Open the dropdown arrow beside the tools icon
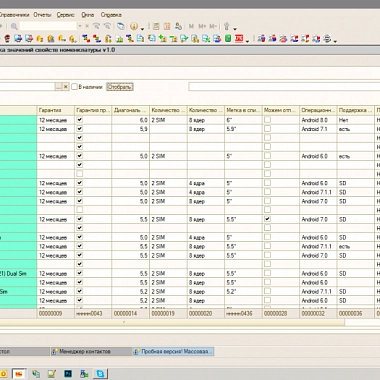 click(235, 28)
